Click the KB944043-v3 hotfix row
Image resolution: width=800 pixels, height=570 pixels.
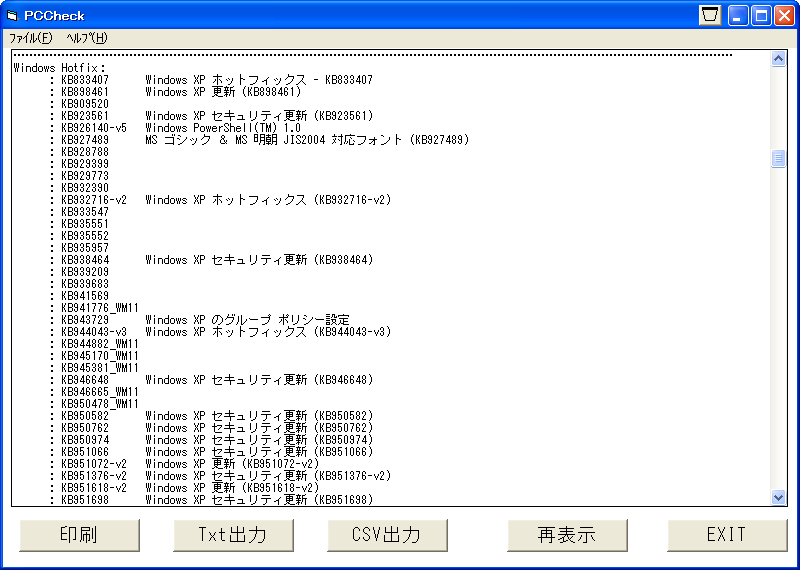click(x=220, y=332)
